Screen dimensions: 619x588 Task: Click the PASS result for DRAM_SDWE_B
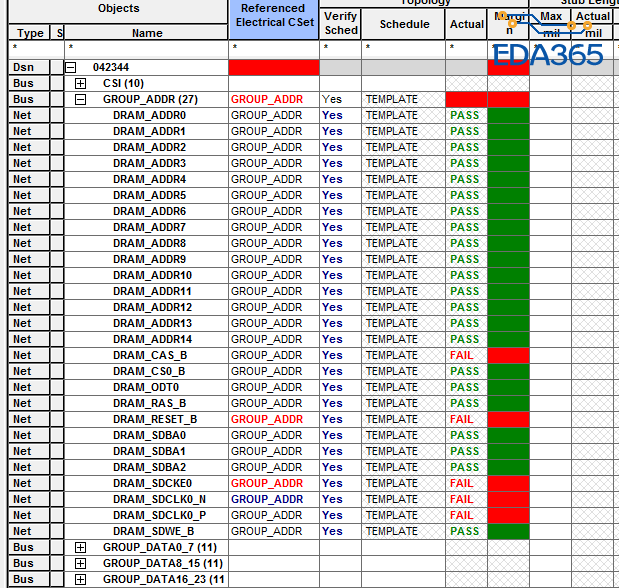[465, 532]
